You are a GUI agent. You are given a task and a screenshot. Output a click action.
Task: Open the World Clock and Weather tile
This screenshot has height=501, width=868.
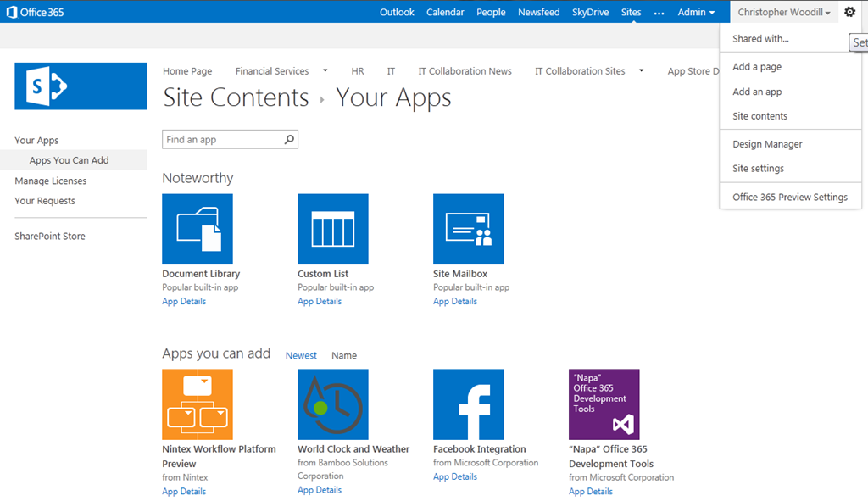(332, 404)
